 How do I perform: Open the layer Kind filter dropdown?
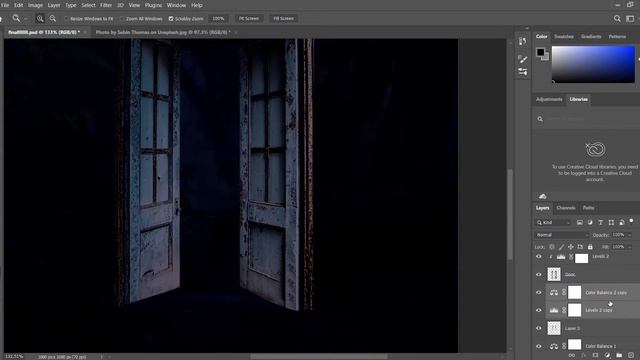point(553,222)
